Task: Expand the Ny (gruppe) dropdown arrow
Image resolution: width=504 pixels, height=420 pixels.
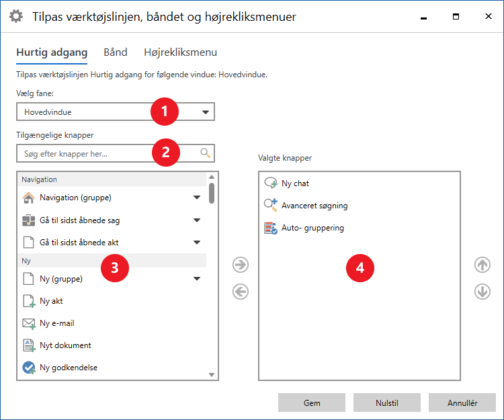Action: pyautogui.click(x=197, y=279)
